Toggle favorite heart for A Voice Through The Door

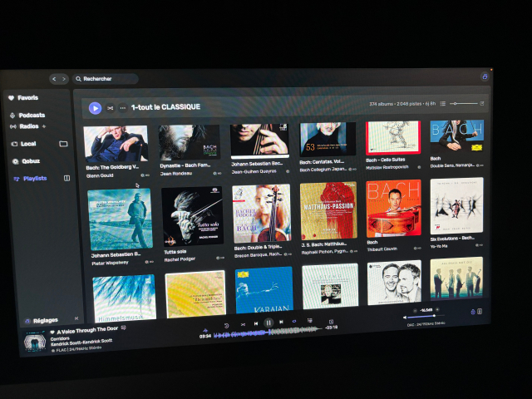[52, 332]
